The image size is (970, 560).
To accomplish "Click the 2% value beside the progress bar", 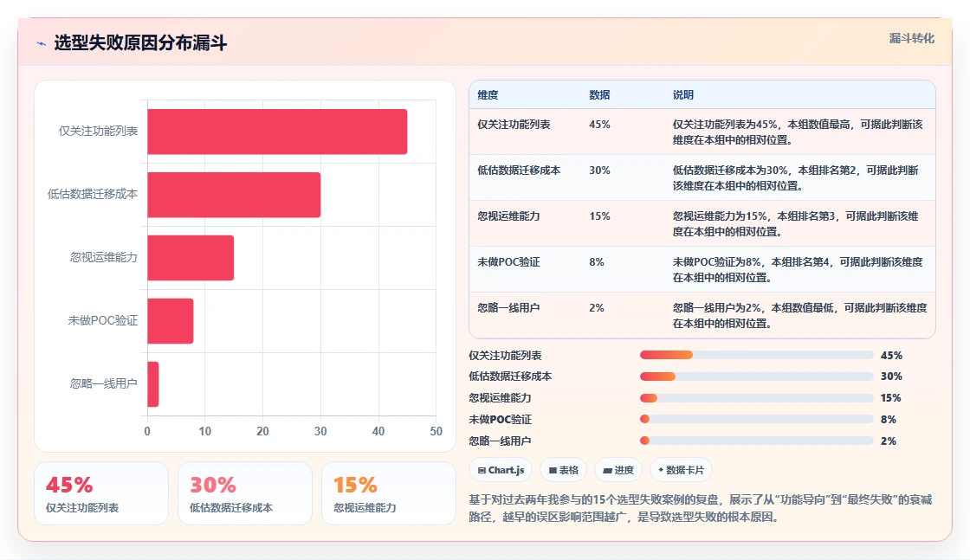I will click(x=889, y=441).
